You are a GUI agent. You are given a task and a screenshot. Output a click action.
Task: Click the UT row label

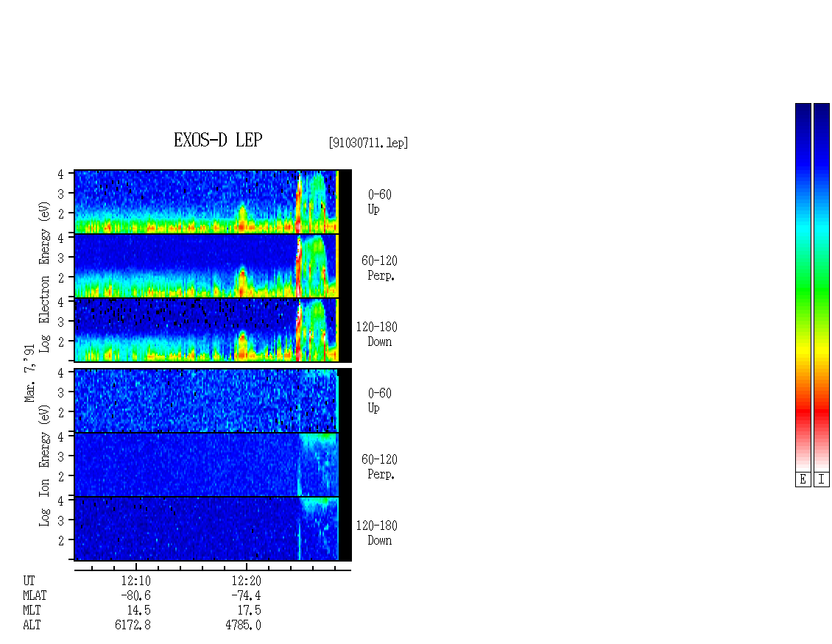coord(29,581)
